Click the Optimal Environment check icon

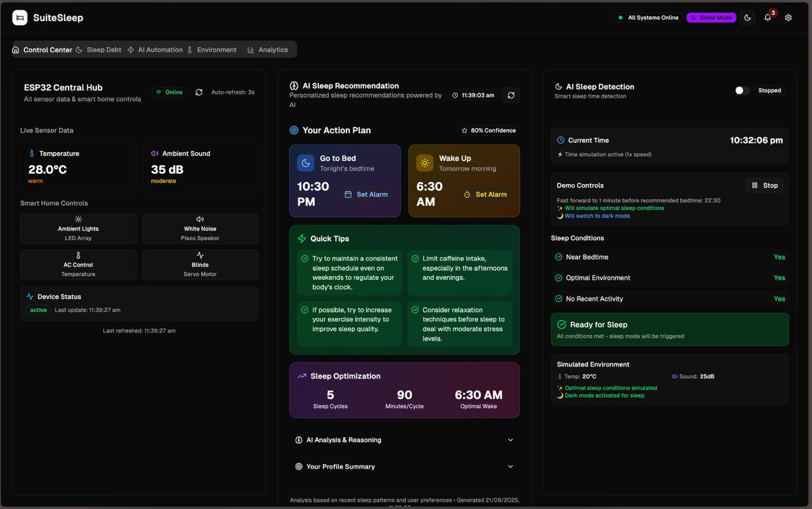pyautogui.click(x=559, y=278)
